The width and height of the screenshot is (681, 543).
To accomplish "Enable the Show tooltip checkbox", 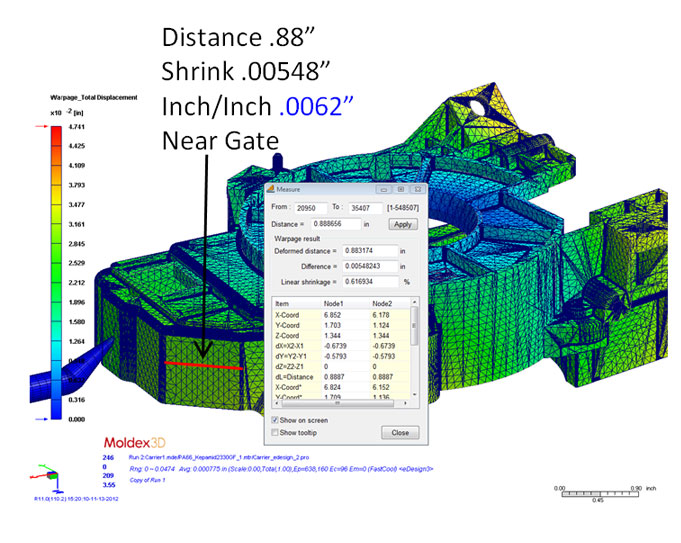I will pyautogui.click(x=276, y=433).
